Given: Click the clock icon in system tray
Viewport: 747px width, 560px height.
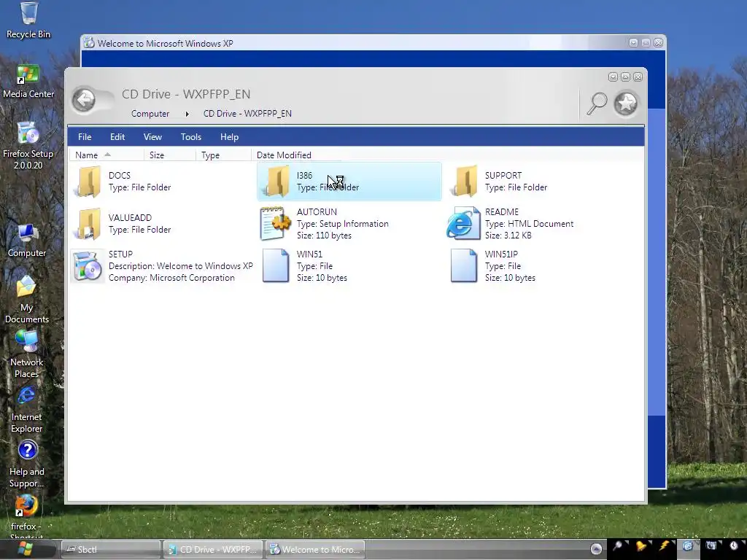Looking at the screenshot, I should [x=734, y=546].
